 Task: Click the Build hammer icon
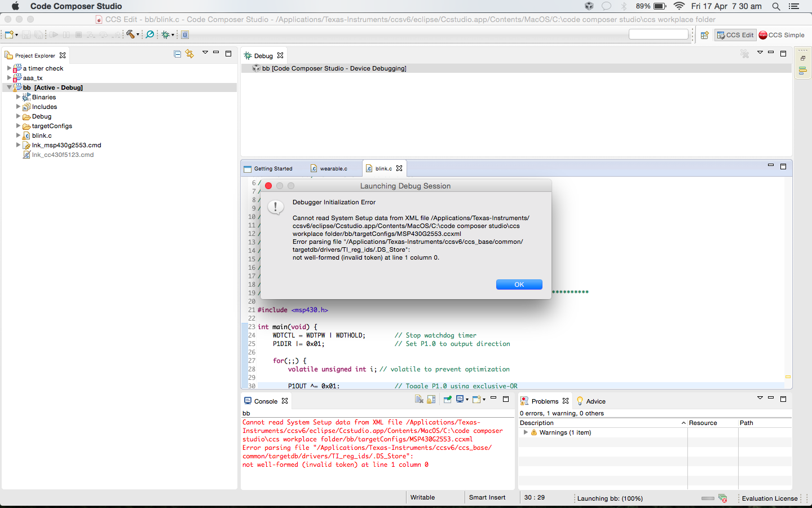click(x=130, y=34)
